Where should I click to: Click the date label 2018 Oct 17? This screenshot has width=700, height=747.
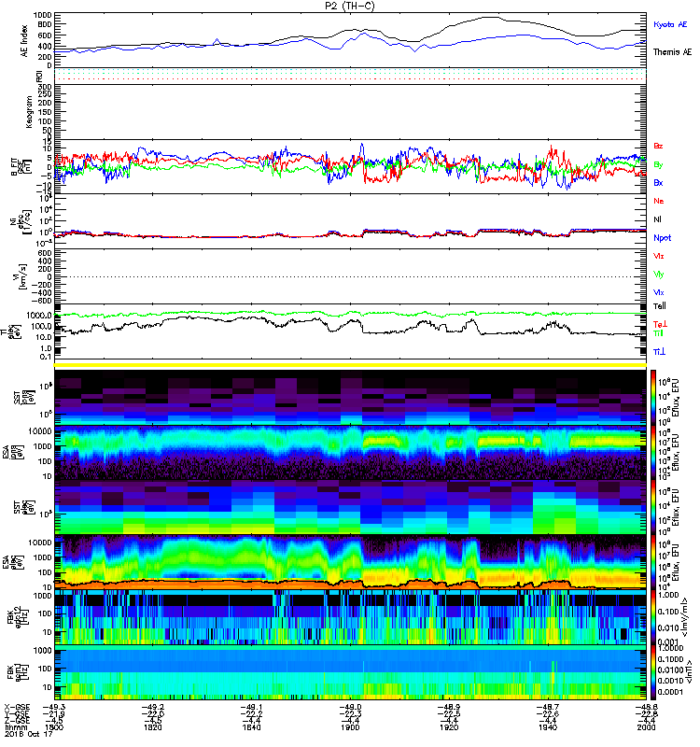tap(29, 734)
